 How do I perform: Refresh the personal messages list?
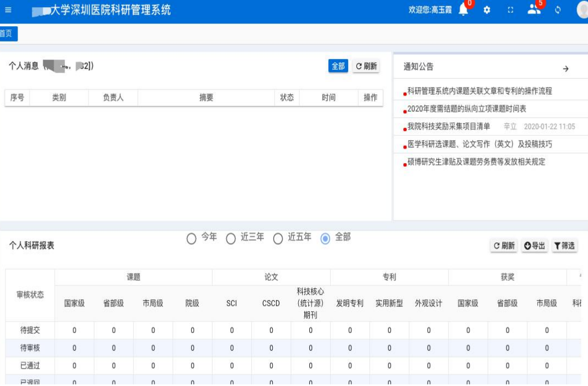[366, 66]
